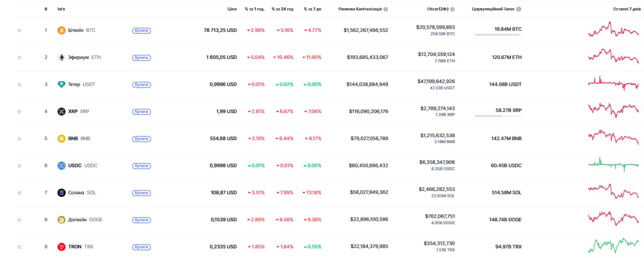This screenshot has height=258, width=644.
Task: Sort by '% за 7 дн' column header
Action: pos(312,9)
